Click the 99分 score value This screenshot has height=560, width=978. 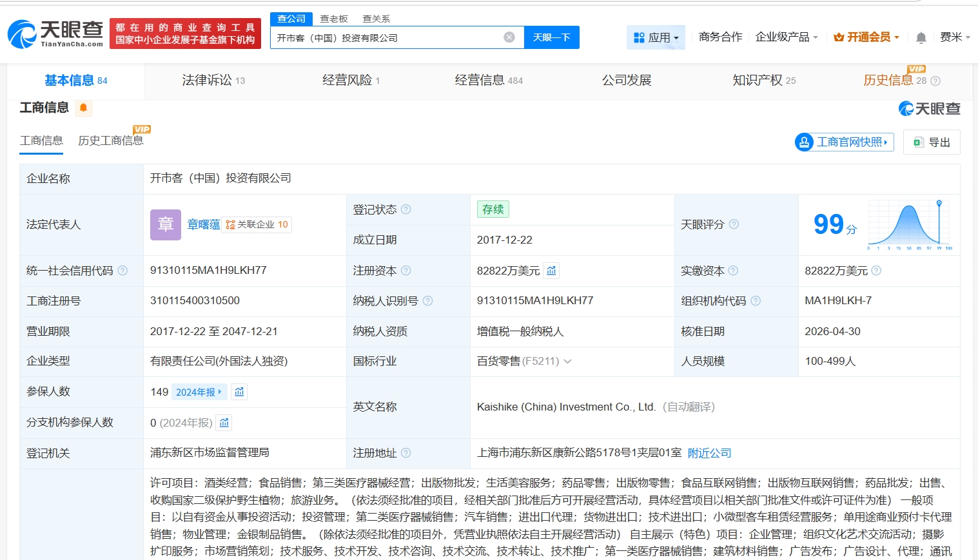tap(836, 224)
